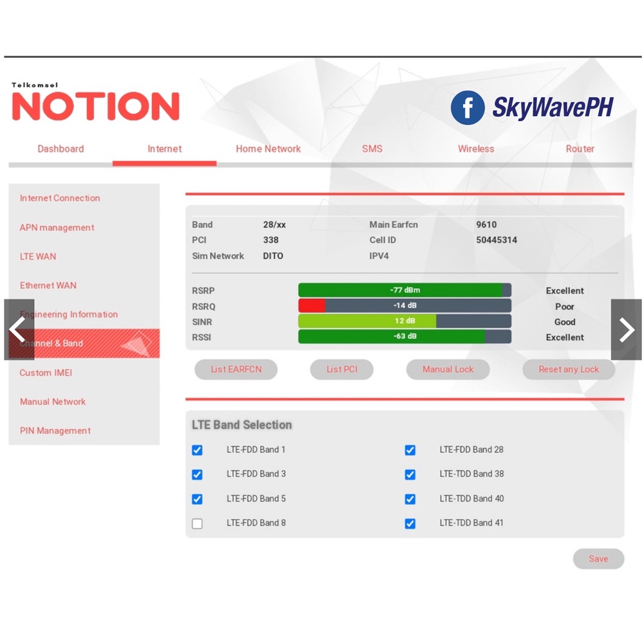This screenshot has width=644, height=644.
Task: Click the Manual Lock button
Action: tap(448, 370)
